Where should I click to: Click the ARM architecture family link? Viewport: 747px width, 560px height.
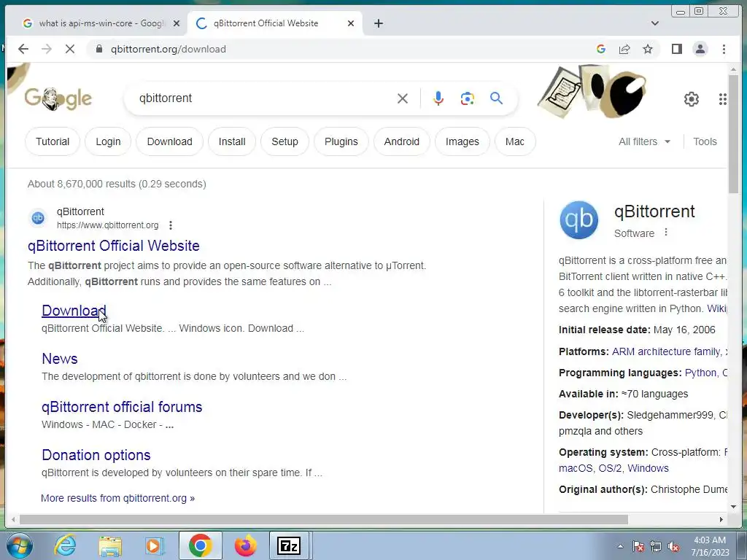667,351
